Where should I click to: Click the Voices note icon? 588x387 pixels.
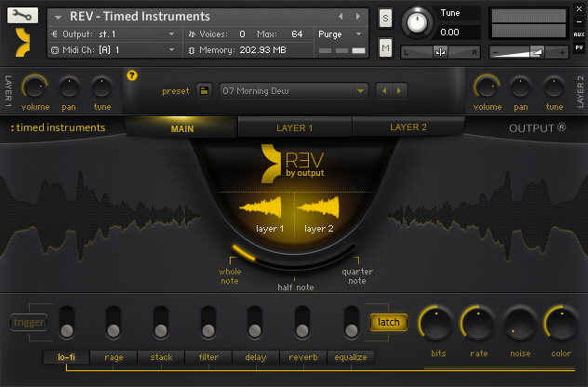tap(192, 34)
